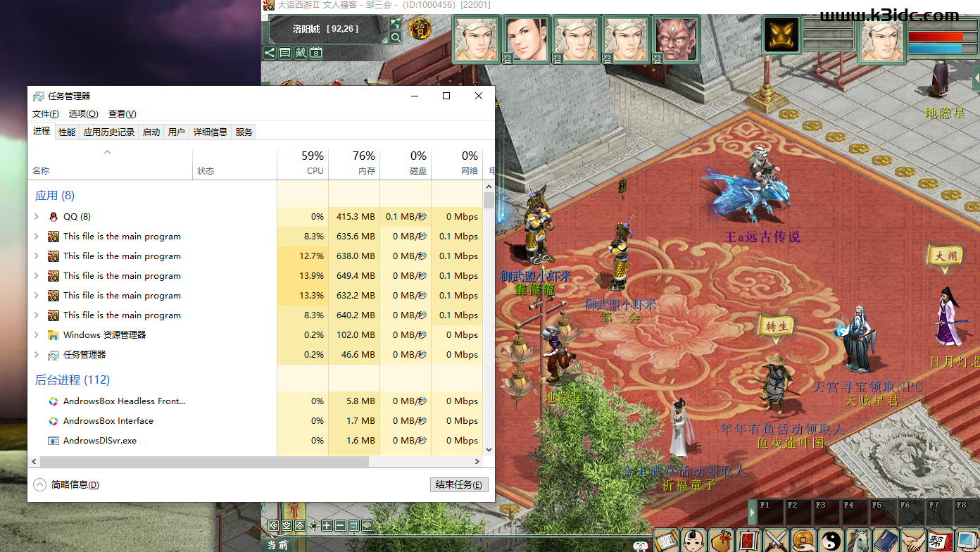Viewport: 980px width, 552px height.
Task: Click the F1 hotkey slot
Action: (769, 512)
